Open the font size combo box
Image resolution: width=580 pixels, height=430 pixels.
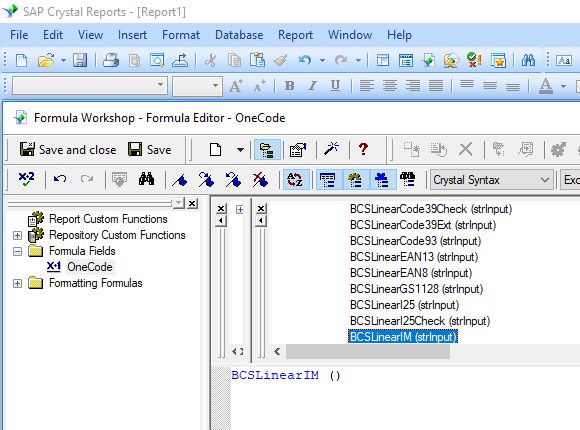pyautogui.click(x=198, y=86)
